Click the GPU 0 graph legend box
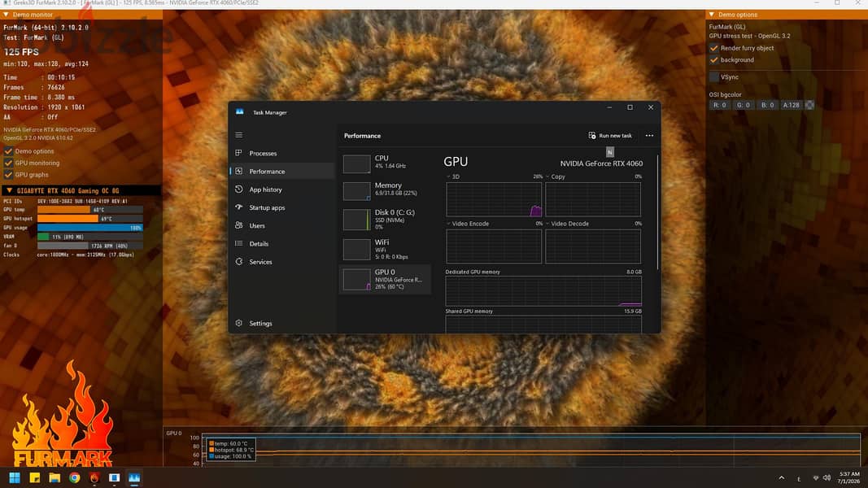The height and width of the screenshot is (488, 868). pyautogui.click(x=231, y=450)
